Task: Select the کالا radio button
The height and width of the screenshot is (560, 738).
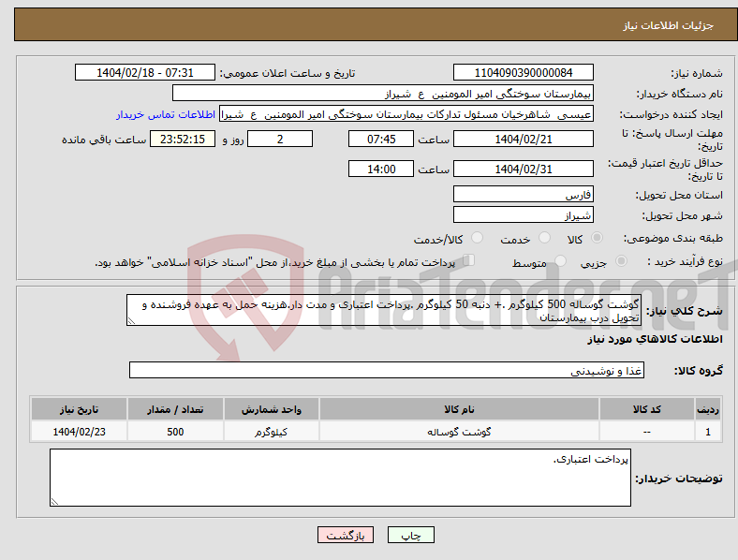Action: pyautogui.click(x=597, y=238)
